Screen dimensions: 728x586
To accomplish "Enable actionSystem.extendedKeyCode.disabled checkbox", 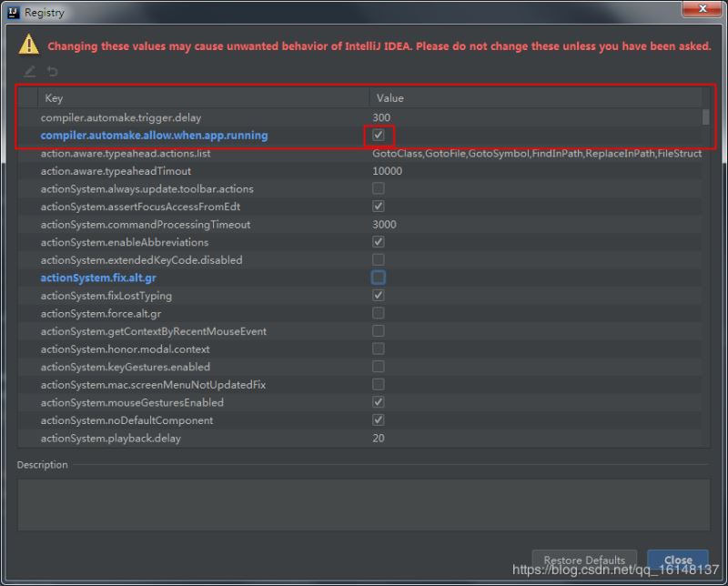I will [x=379, y=259].
